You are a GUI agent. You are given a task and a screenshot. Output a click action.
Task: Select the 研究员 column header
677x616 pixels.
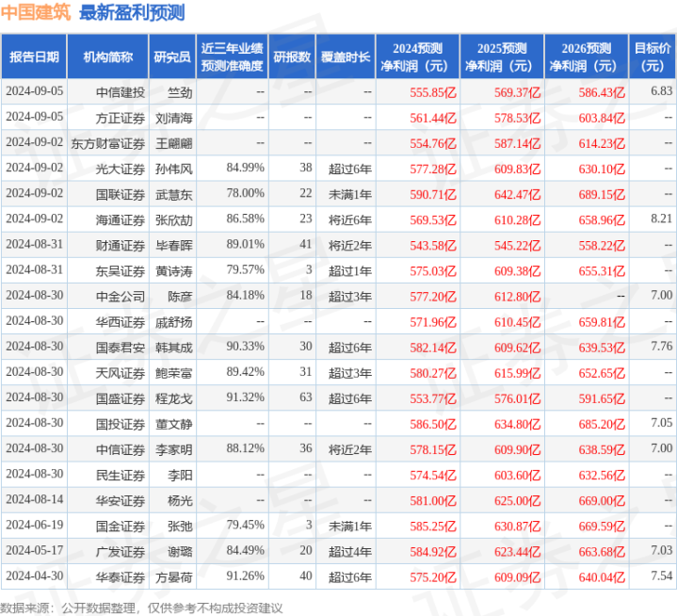[172, 57]
